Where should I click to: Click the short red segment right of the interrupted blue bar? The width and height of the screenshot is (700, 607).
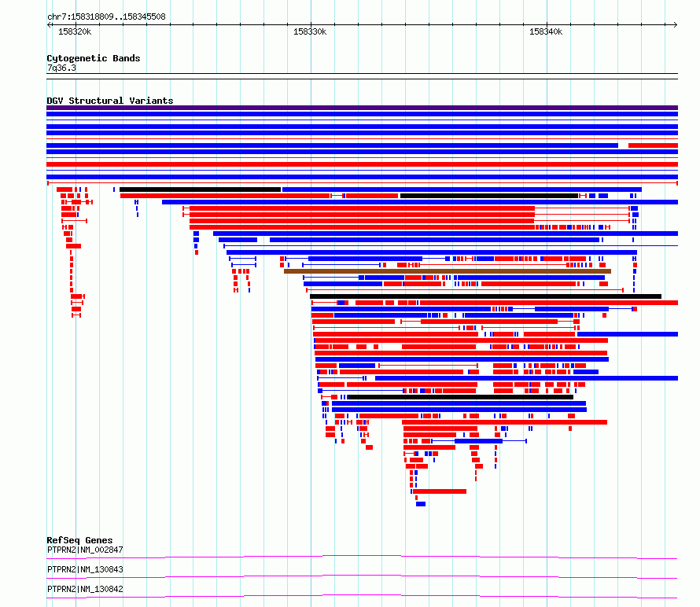tap(653, 145)
